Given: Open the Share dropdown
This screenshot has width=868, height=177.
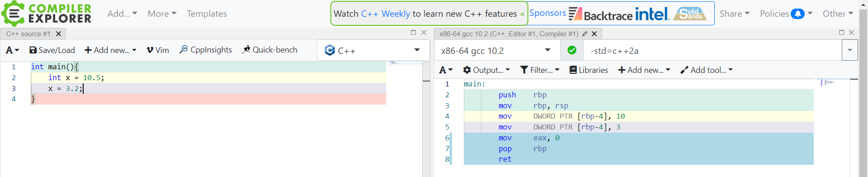Looking at the screenshot, I should pyautogui.click(x=734, y=14).
